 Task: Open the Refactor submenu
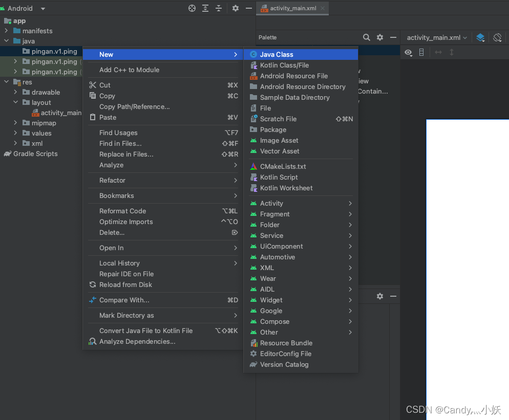coord(163,180)
